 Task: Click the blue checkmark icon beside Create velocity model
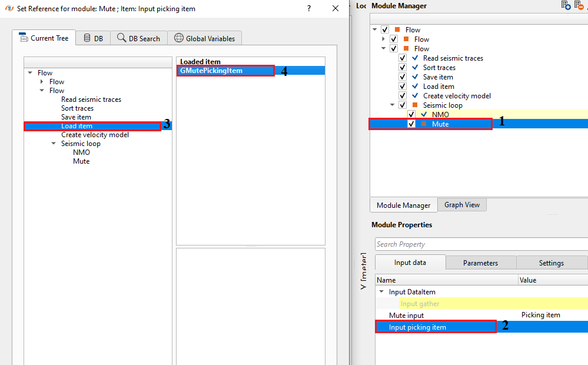(416, 96)
